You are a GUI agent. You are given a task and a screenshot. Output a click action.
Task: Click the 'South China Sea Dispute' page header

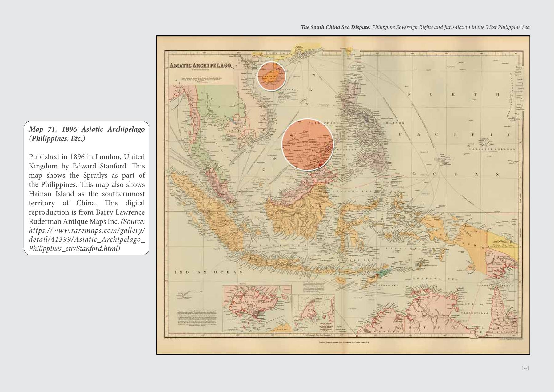point(415,27)
